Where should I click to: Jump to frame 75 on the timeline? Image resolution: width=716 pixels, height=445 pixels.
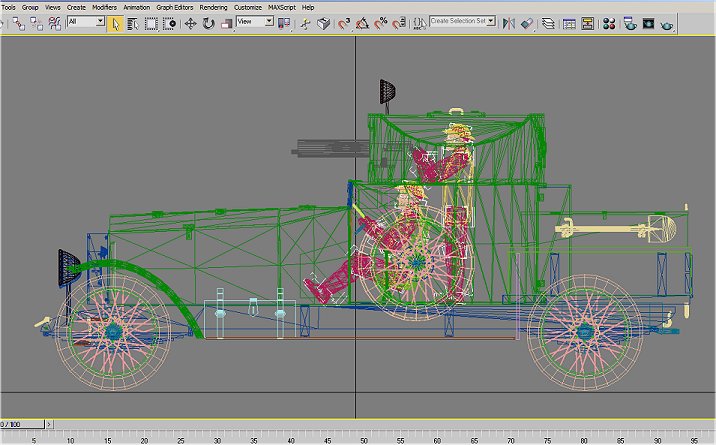tap(547, 440)
